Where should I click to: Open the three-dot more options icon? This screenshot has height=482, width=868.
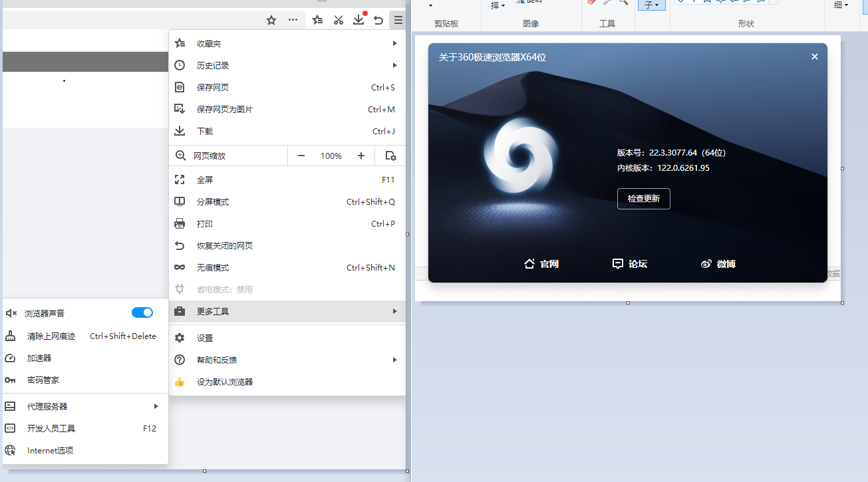[x=293, y=20]
